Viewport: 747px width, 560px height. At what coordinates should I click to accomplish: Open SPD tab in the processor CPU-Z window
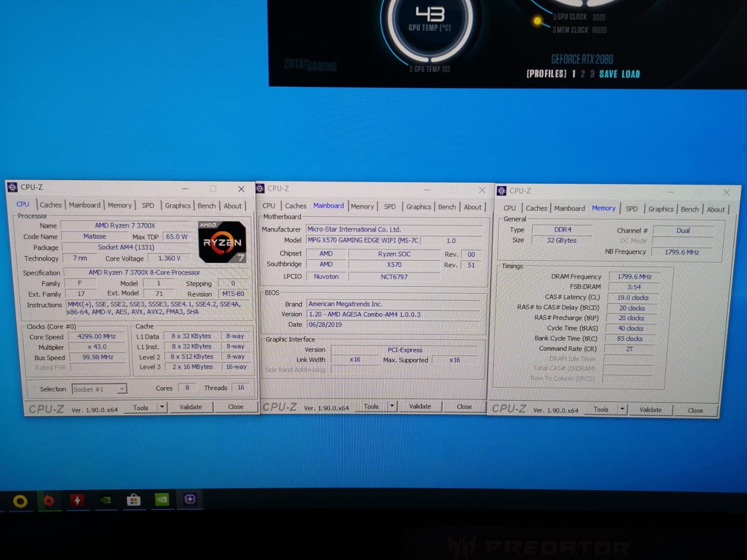point(148,205)
